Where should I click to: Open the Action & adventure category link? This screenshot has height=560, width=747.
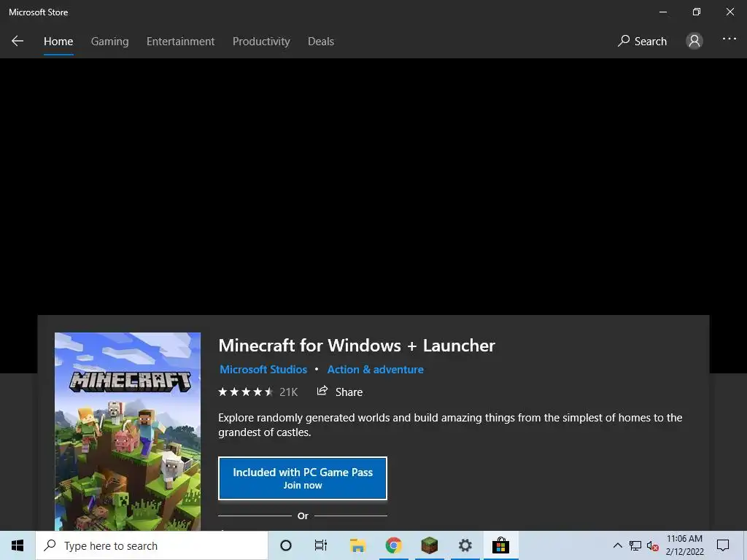point(376,370)
